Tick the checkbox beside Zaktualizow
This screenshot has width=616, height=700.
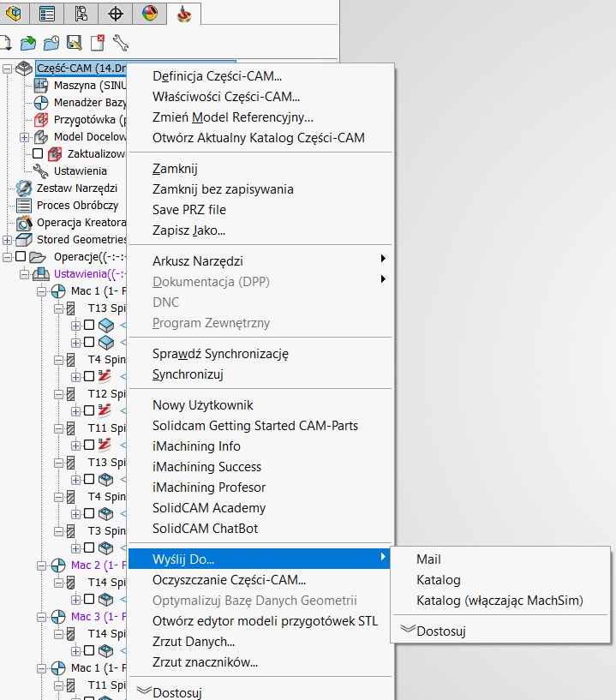pos(38,153)
